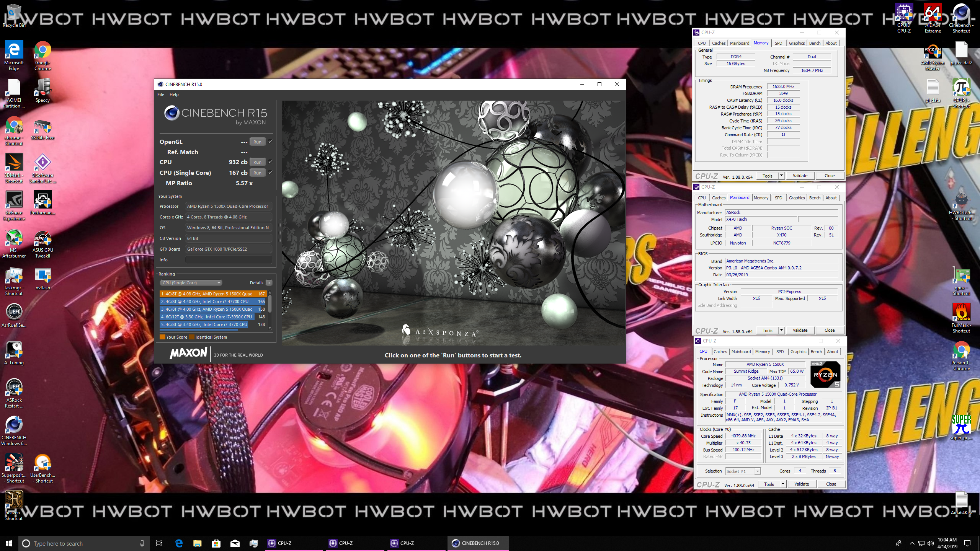
Task: Run the CPU benchmark
Action: pos(257,162)
